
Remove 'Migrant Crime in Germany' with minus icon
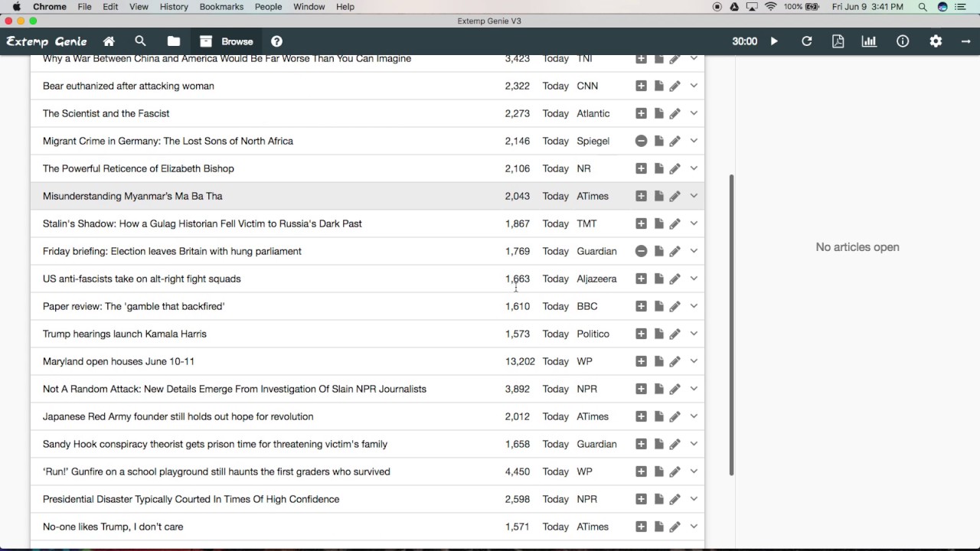[641, 141]
